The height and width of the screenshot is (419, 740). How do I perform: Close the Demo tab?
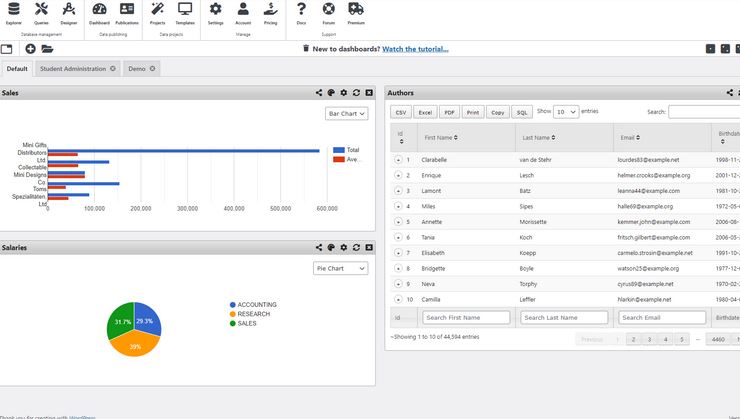point(152,69)
